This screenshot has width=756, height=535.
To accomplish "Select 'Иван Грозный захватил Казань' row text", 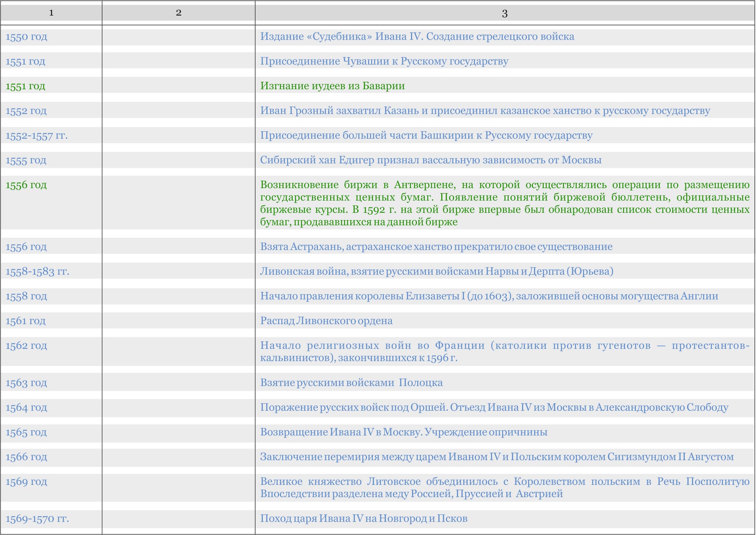I will 485,111.
